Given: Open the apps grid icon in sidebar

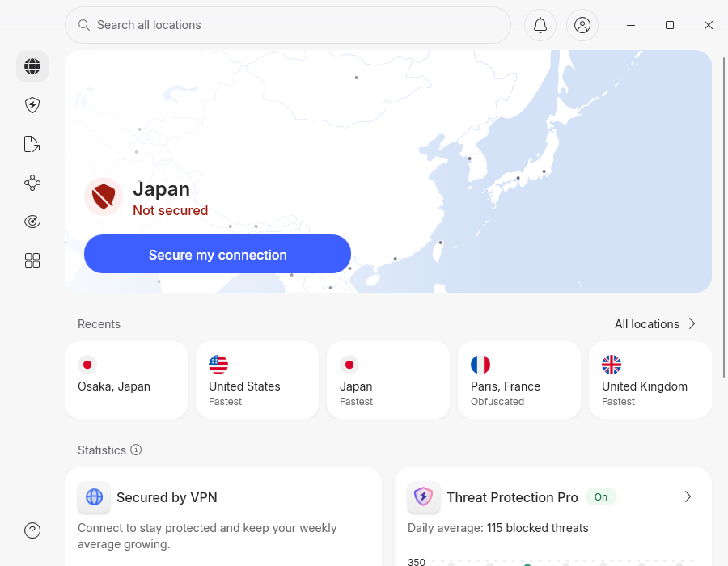Looking at the screenshot, I should click(x=32, y=260).
